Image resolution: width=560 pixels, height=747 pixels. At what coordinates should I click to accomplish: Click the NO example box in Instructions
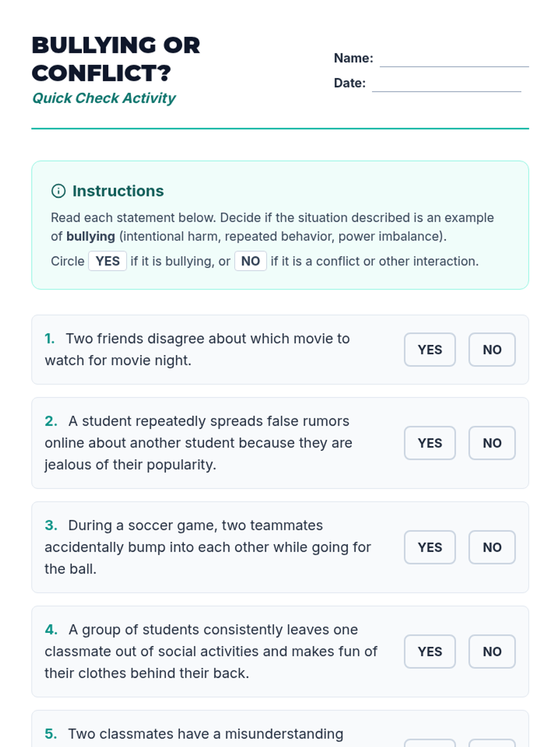pyautogui.click(x=250, y=261)
